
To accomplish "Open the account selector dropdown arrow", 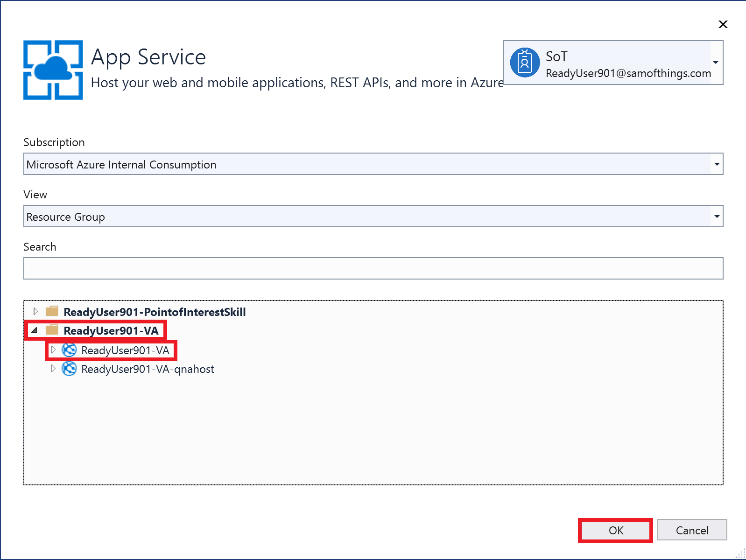I will [716, 63].
